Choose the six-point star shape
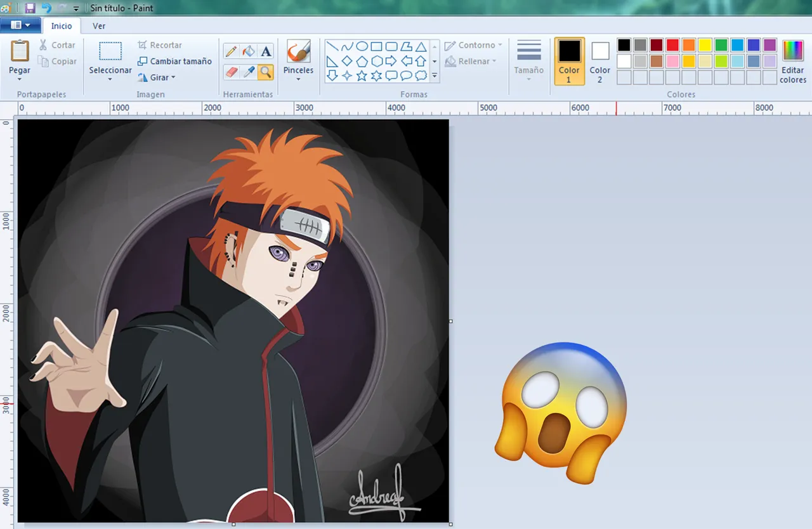812x529 pixels. (x=376, y=75)
